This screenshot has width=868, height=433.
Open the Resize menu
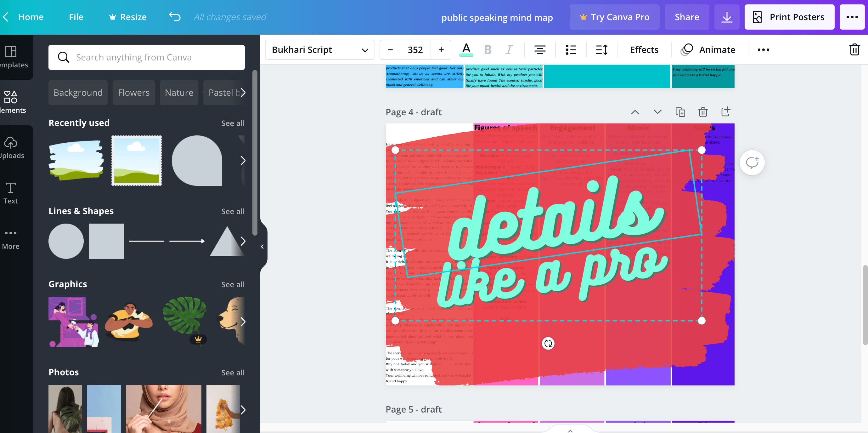(127, 16)
